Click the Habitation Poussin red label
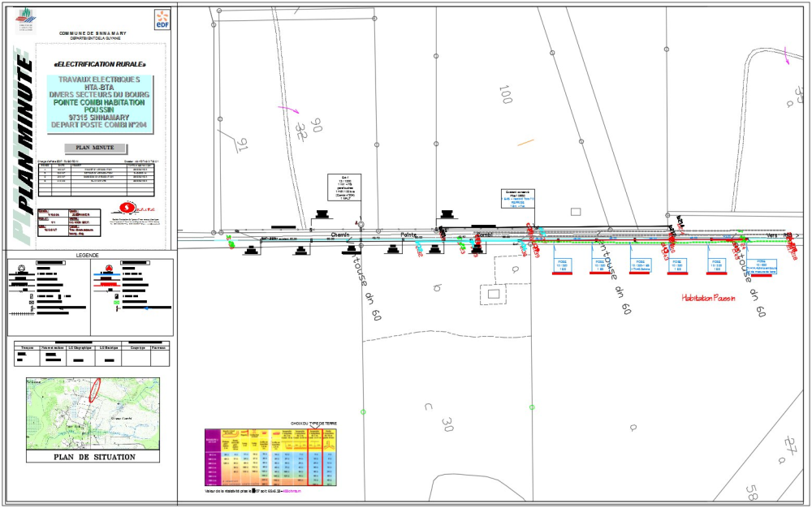812x508 pixels. [x=708, y=298]
